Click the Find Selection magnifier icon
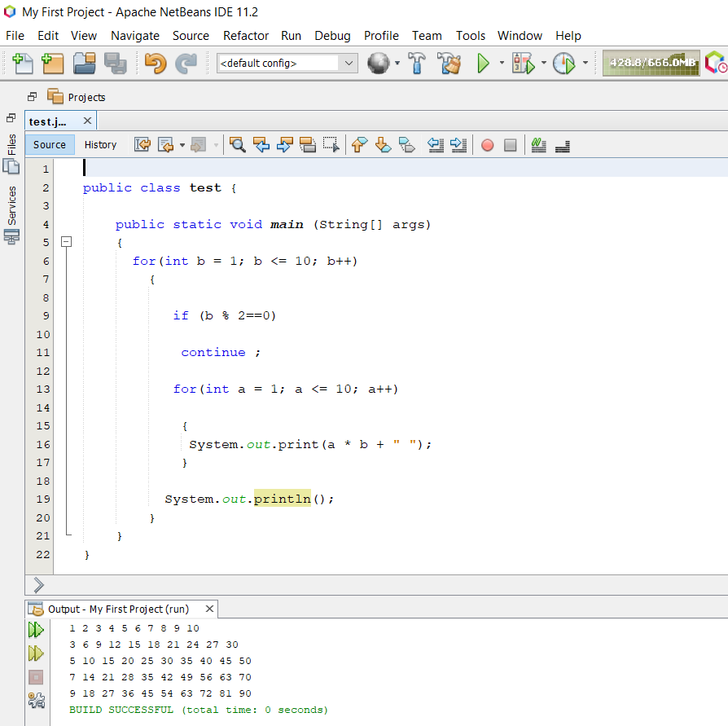Viewport: 728px width, 726px height. [x=237, y=145]
